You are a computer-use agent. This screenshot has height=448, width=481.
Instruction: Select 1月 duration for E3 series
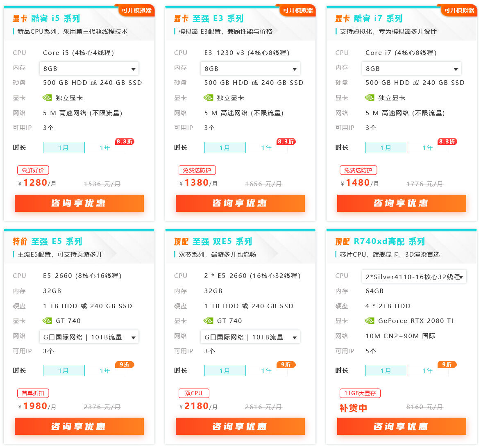(x=225, y=148)
